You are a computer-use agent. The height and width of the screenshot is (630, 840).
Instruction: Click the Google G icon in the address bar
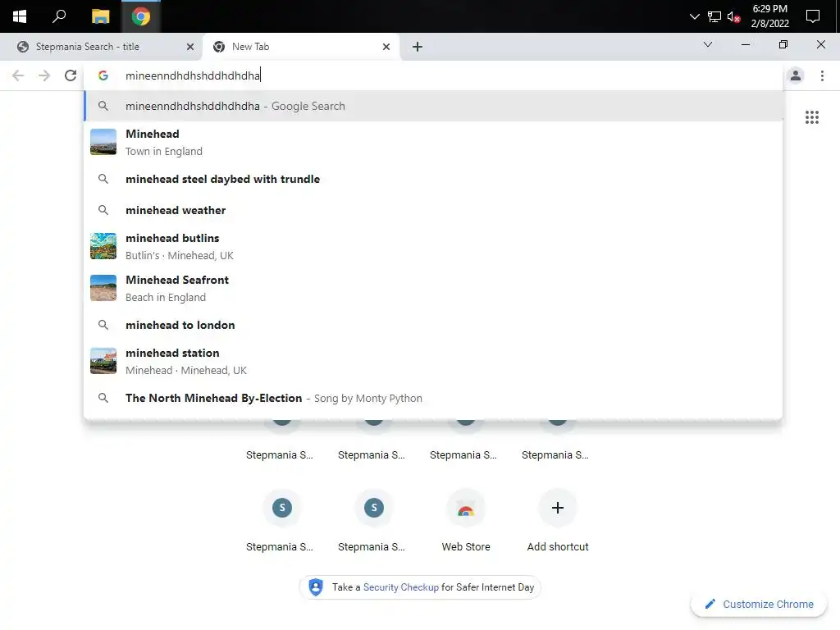(103, 75)
